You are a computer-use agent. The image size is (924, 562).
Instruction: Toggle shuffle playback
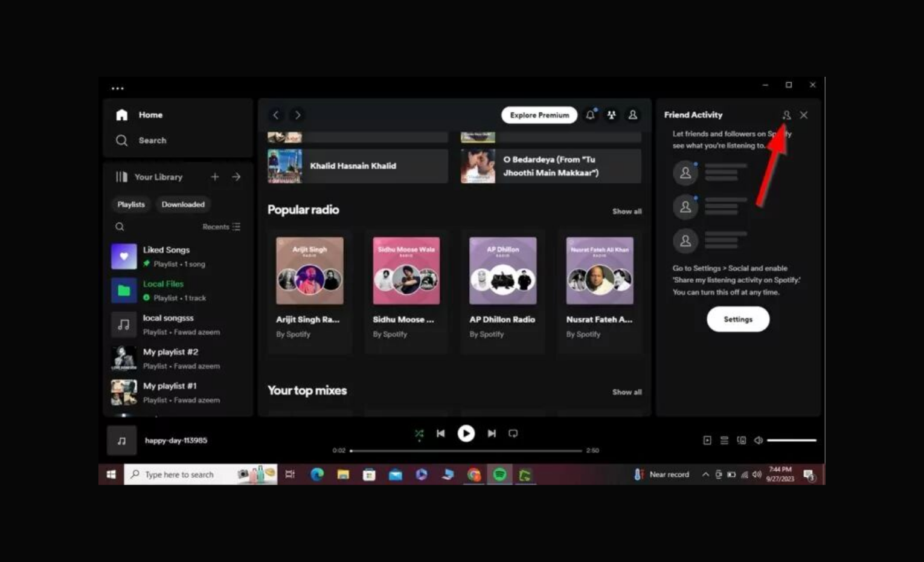click(x=419, y=433)
